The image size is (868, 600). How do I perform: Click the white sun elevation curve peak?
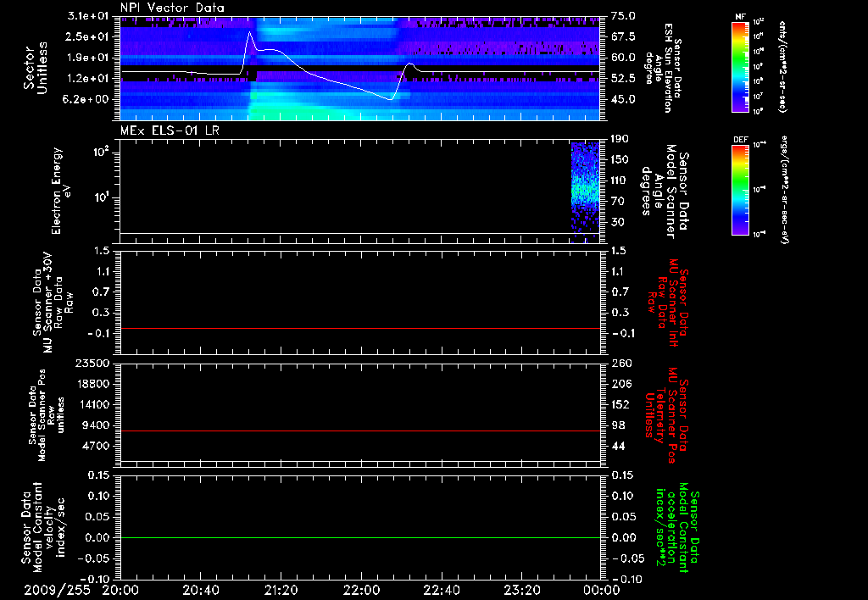[250, 32]
